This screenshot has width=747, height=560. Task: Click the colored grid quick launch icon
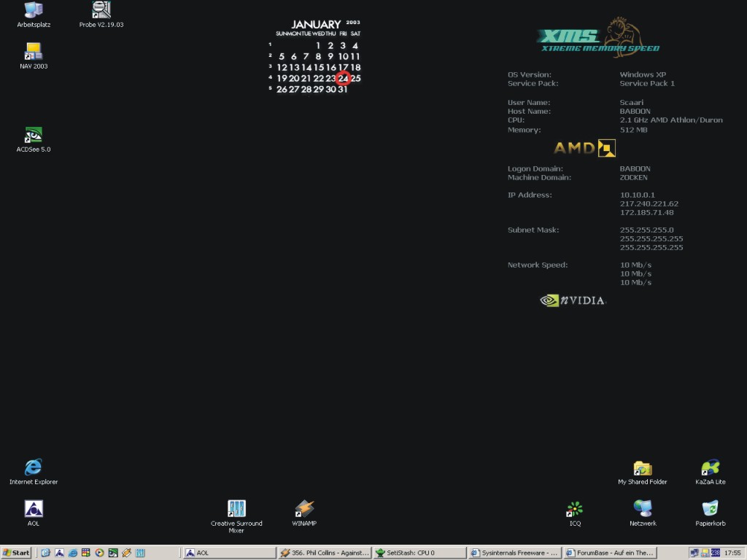point(86,553)
